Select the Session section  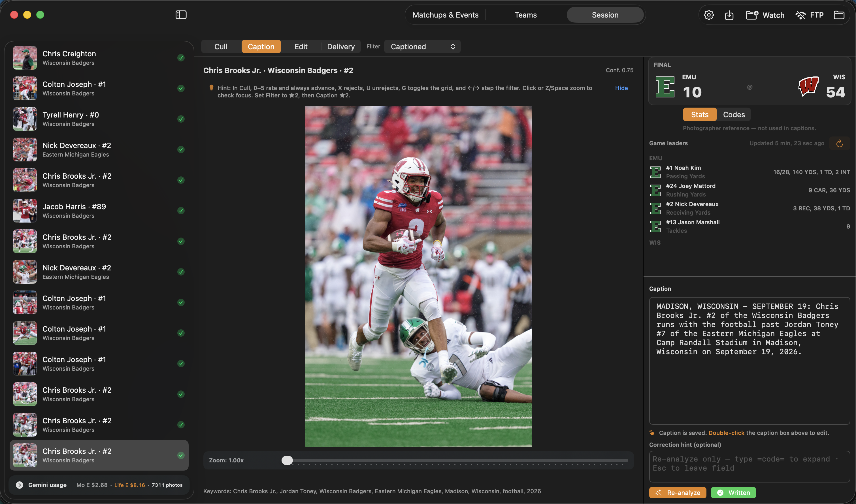[x=605, y=15]
